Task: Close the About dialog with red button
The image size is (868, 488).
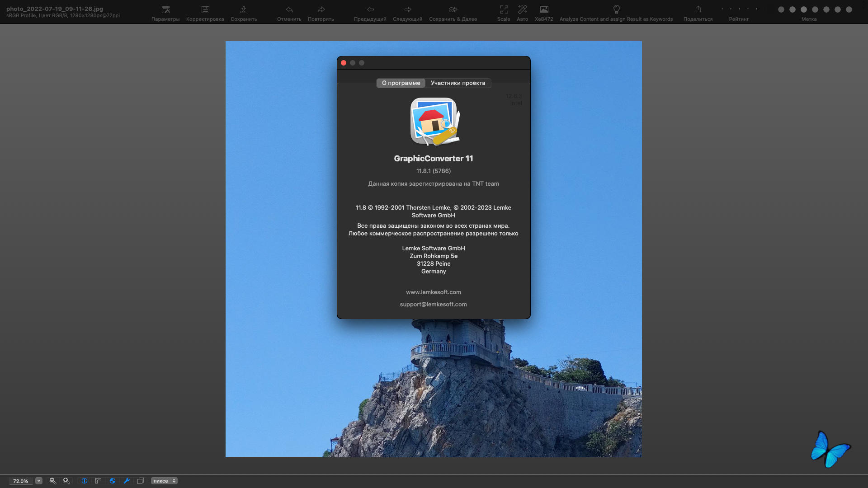Action: click(344, 63)
